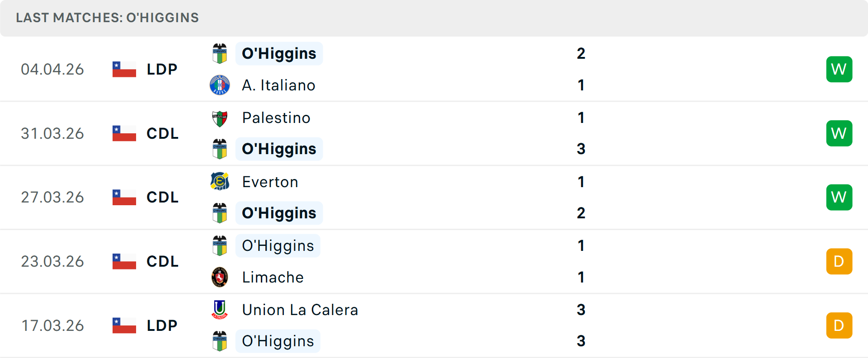Image resolution: width=868 pixels, height=358 pixels.
Task: Click the Everton club crest
Action: (x=220, y=182)
